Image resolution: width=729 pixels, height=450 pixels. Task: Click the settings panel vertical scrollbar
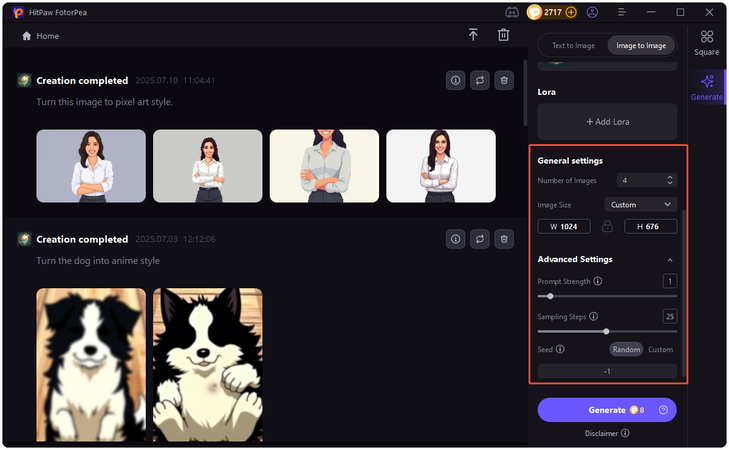click(x=683, y=293)
